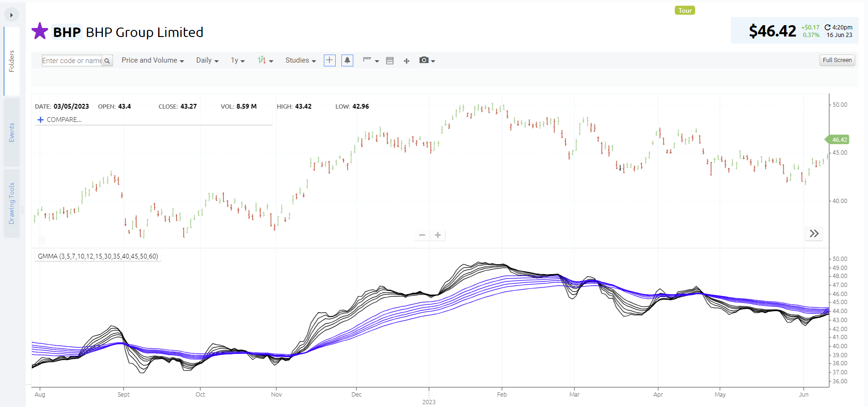The height and width of the screenshot is (407, 868).
Task: Click the refresh icon beside 4:20pm
Action: pyautogui.click(x=828, y=28)
